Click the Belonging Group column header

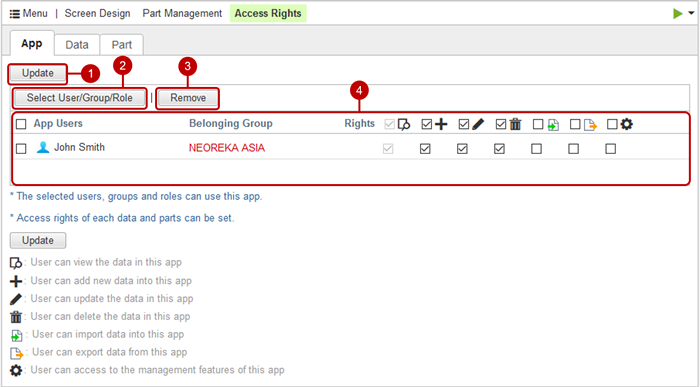click(x=231, y=124)
